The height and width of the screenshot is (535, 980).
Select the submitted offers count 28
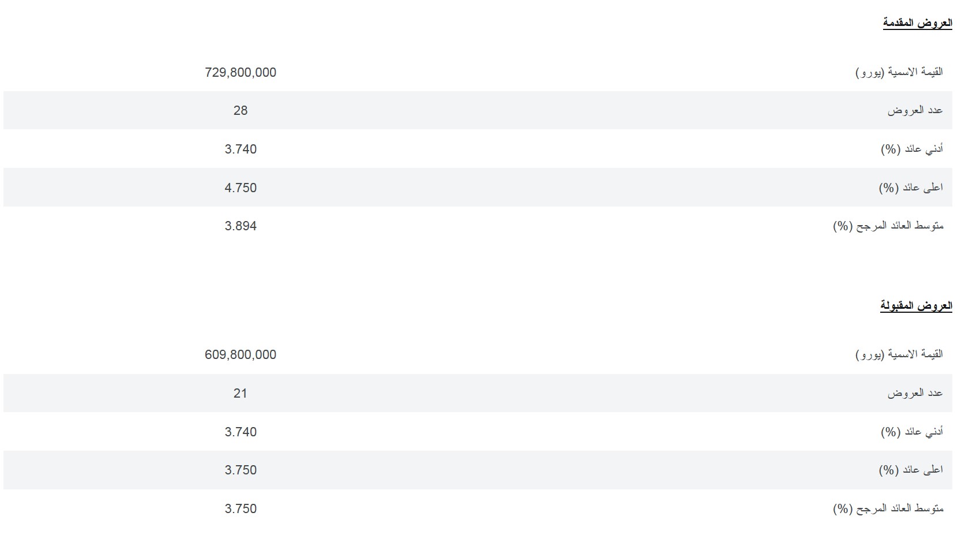tap(241, 110)
